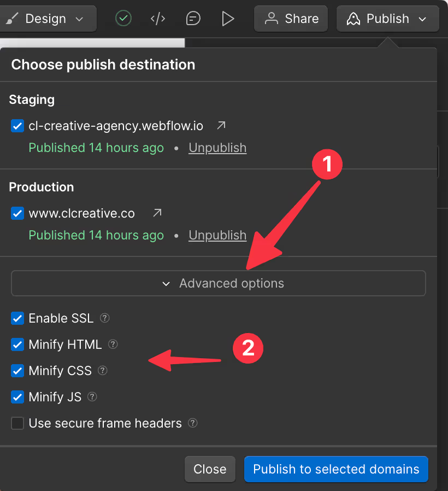
Task: Click the cl-creative-agency.webflow.io domain text
Action: coord(116,126)
